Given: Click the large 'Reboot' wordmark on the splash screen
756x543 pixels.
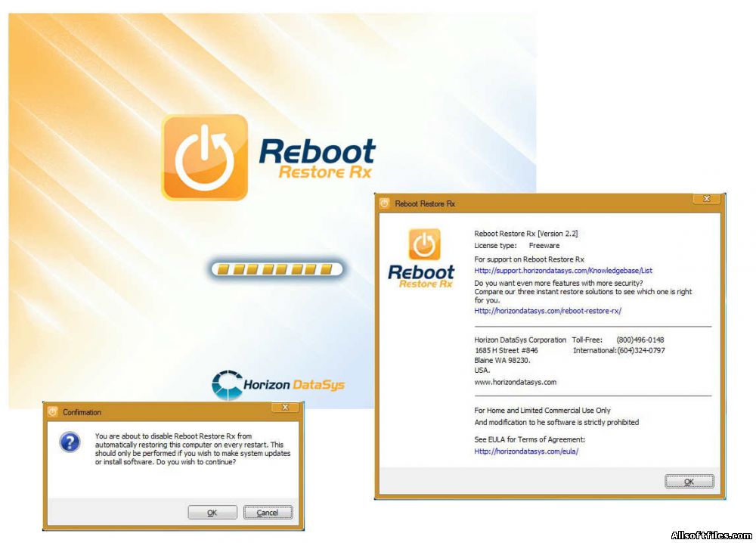Looking at the screenshot, I should pyautogui.click(x=318, y=151).
